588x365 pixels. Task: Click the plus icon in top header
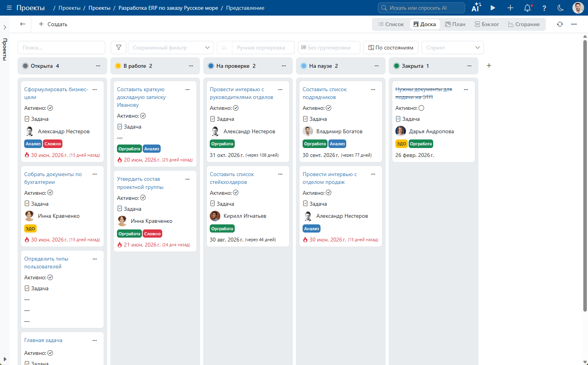click(x=510, y=8)
